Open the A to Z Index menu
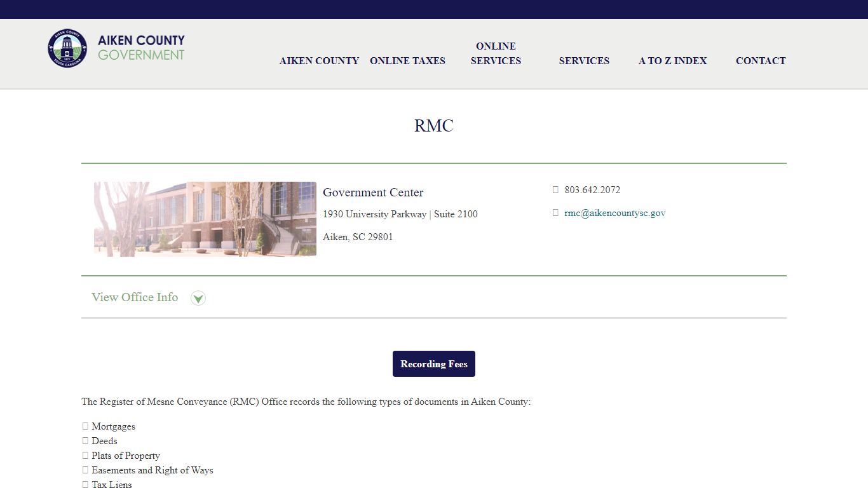Screen dimensions: 868x488 tap(672, 61)
